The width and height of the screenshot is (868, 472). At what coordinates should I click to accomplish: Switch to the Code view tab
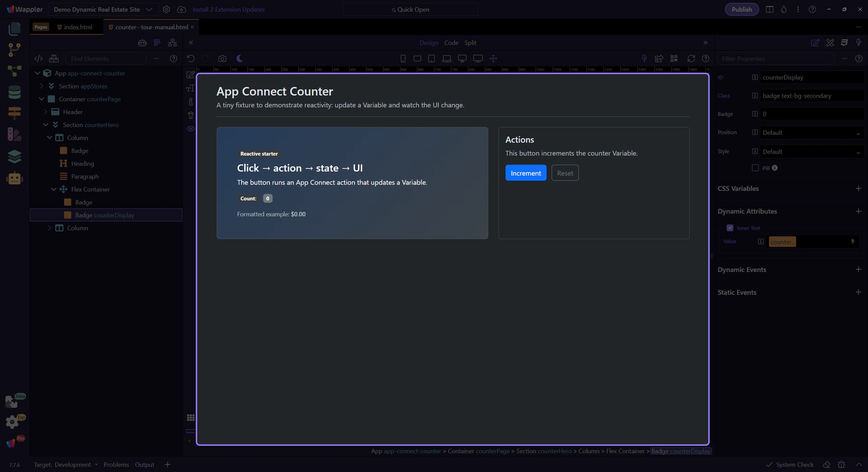point(451,43)
